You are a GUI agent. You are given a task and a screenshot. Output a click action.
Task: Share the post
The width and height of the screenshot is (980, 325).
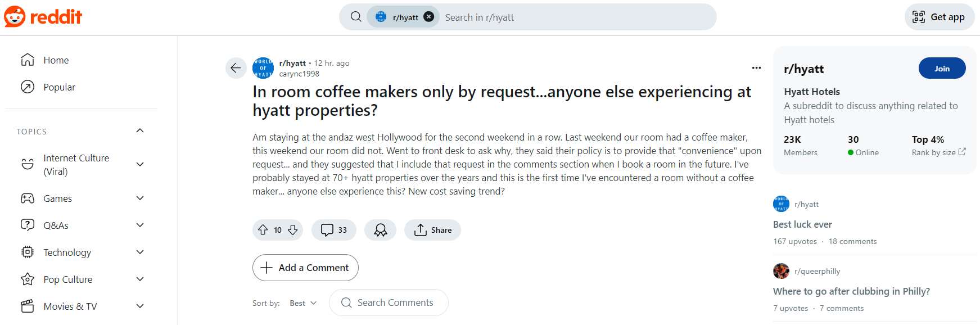432,230
